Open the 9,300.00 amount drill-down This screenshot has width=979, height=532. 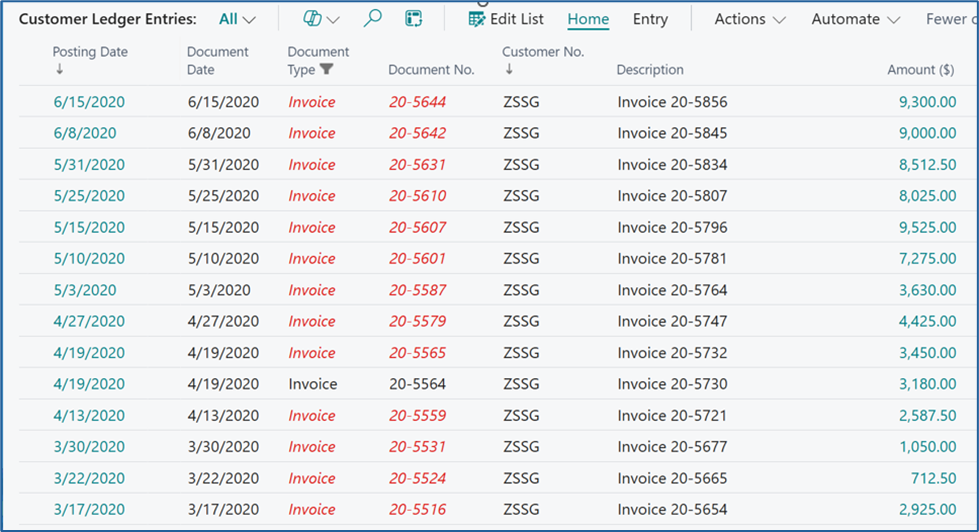[x=927, y=102]
